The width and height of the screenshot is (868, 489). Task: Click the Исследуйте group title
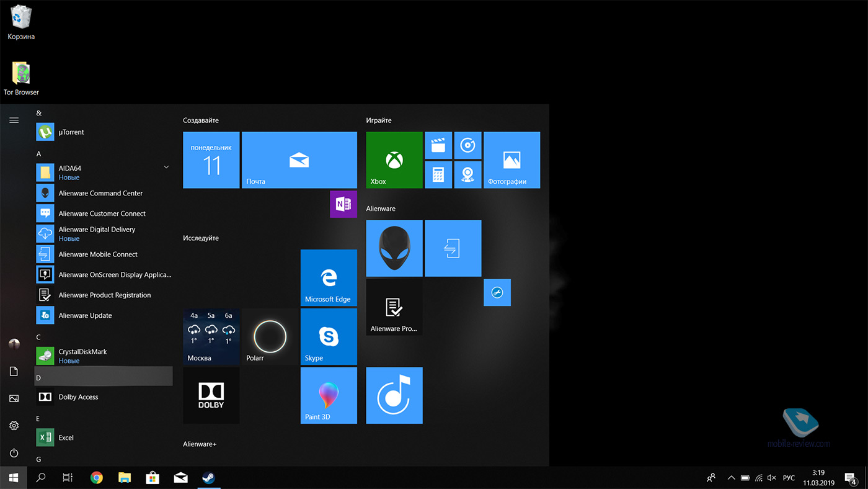tap(201, 238)
